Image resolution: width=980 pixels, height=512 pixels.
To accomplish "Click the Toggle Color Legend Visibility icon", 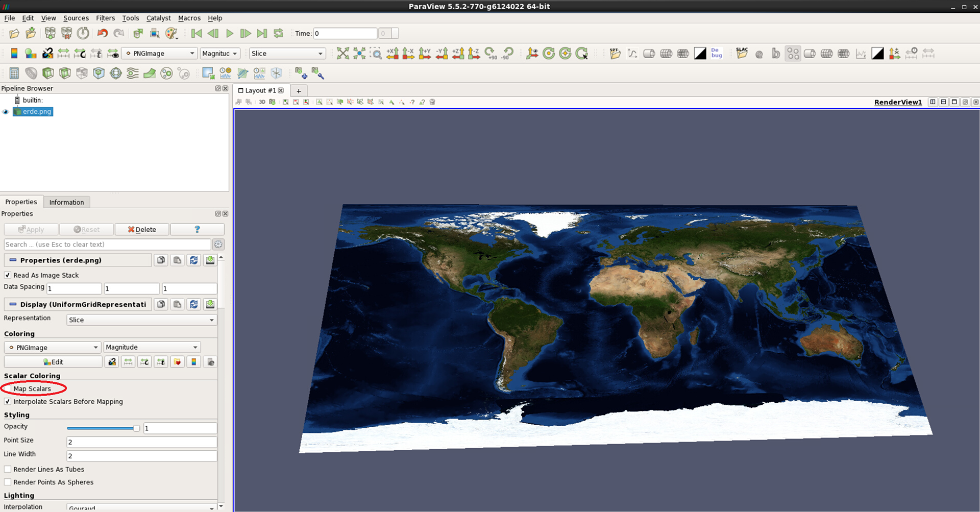I will (14, 54).
